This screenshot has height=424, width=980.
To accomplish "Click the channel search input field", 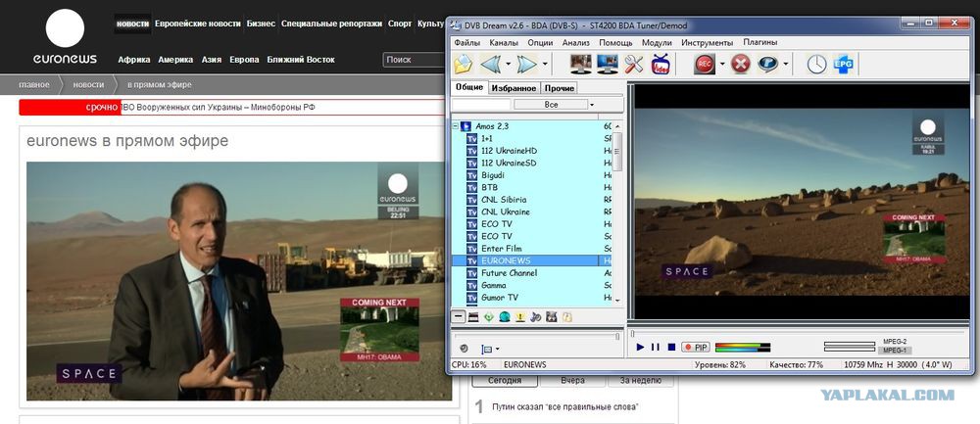I will (481, 104).
